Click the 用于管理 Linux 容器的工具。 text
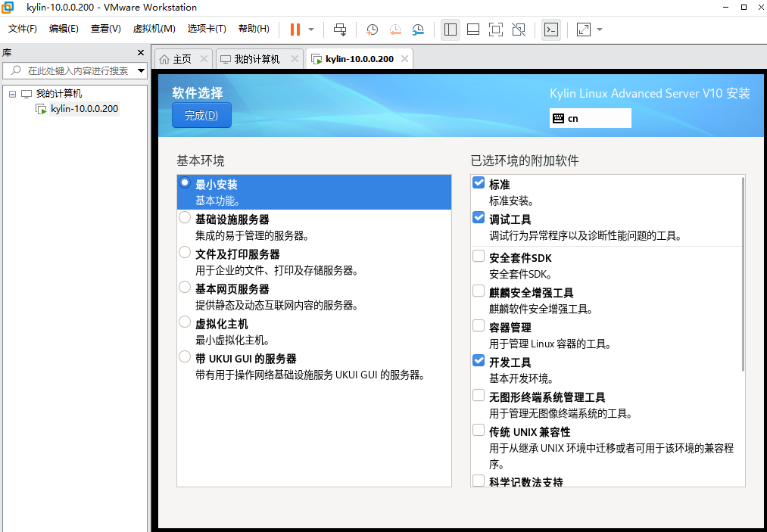The width and height of the screenshot is (767, 532). tap(550, 344)
